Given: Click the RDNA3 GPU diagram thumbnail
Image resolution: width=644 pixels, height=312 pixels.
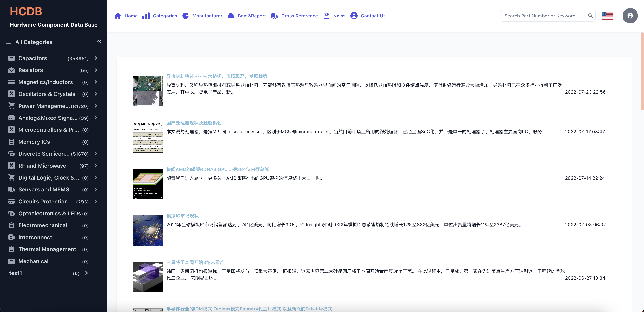Looking at the screenshot, I should (x=148, y=184).
